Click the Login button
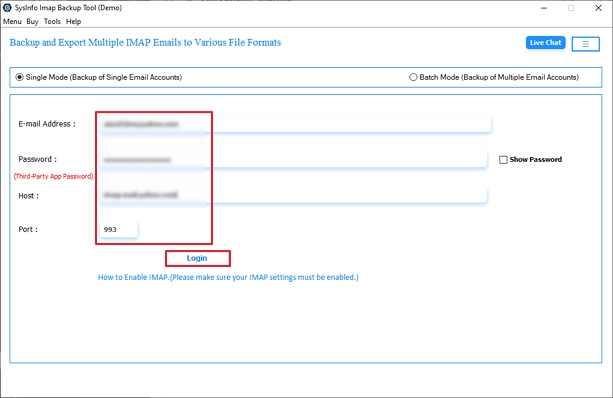The image size is (613, 398). [x=197, y=258]
